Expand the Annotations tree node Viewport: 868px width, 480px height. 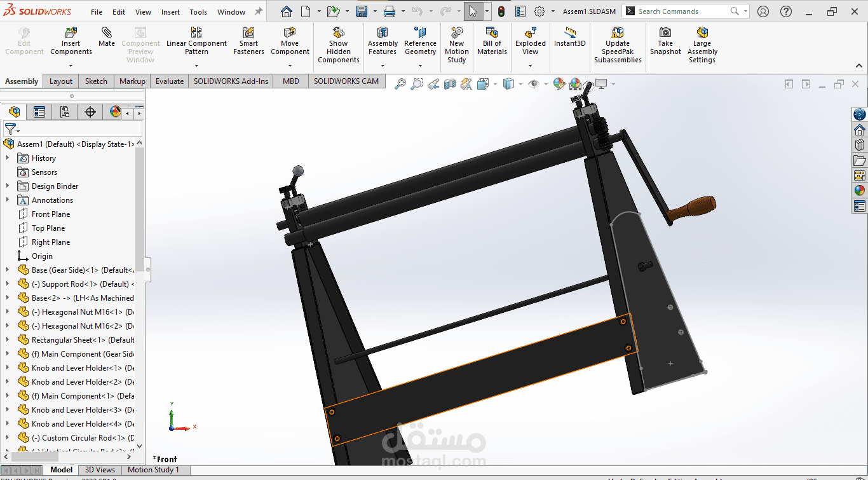pos(8,200)
